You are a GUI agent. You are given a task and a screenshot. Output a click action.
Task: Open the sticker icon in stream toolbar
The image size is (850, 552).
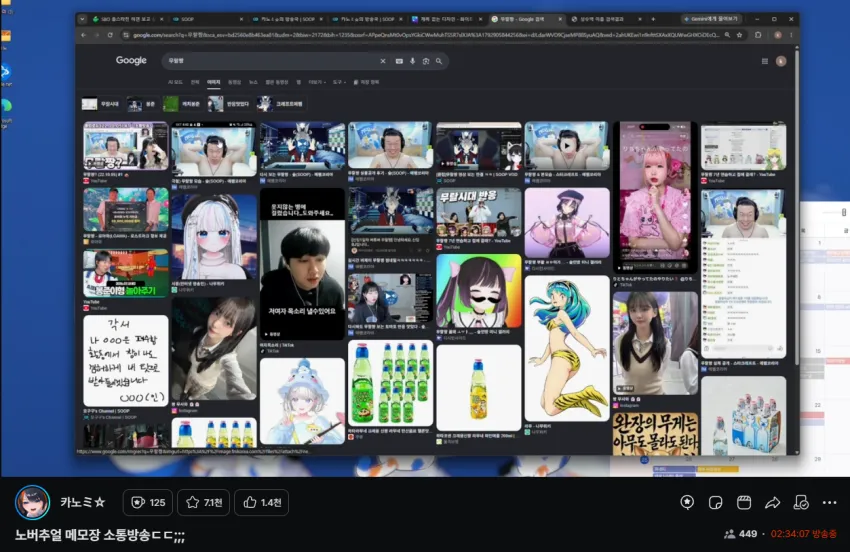[x=716, y=503]
